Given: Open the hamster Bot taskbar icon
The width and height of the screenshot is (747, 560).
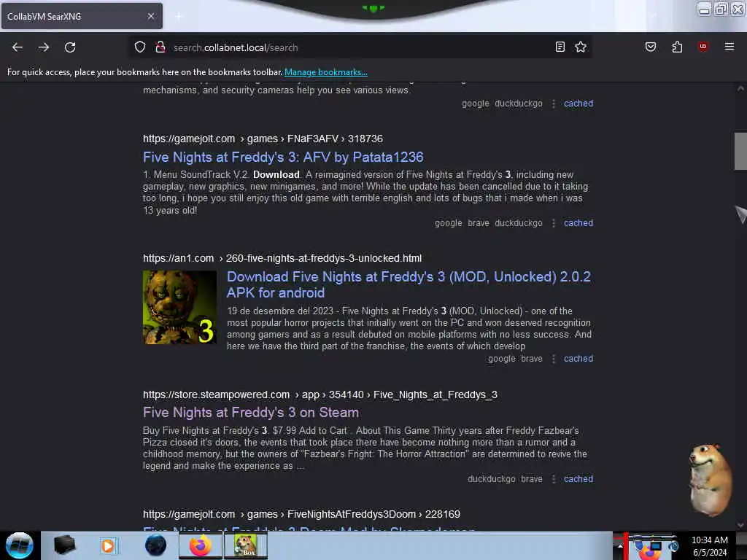Looking at the screenshot, I should point(245,545).
